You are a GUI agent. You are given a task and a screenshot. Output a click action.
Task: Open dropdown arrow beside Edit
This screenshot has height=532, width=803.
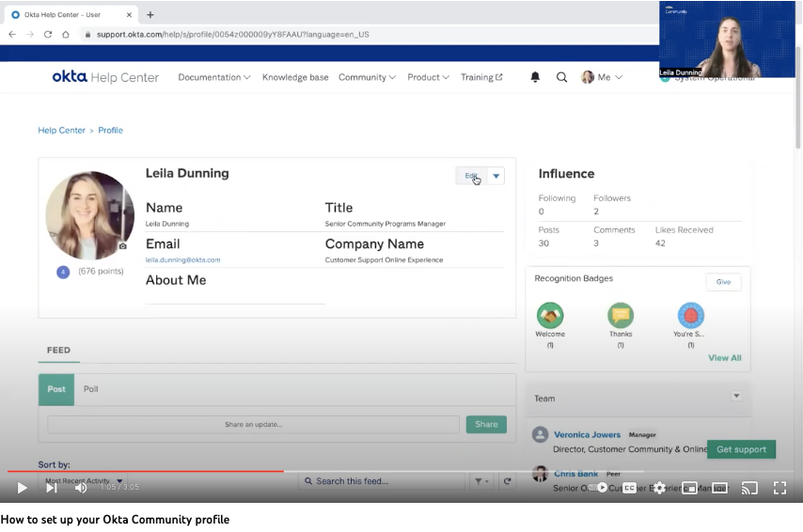(x=496, y=176)
